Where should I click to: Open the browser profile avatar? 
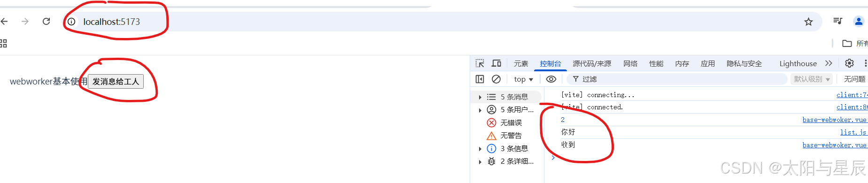(x=859, y=22)
